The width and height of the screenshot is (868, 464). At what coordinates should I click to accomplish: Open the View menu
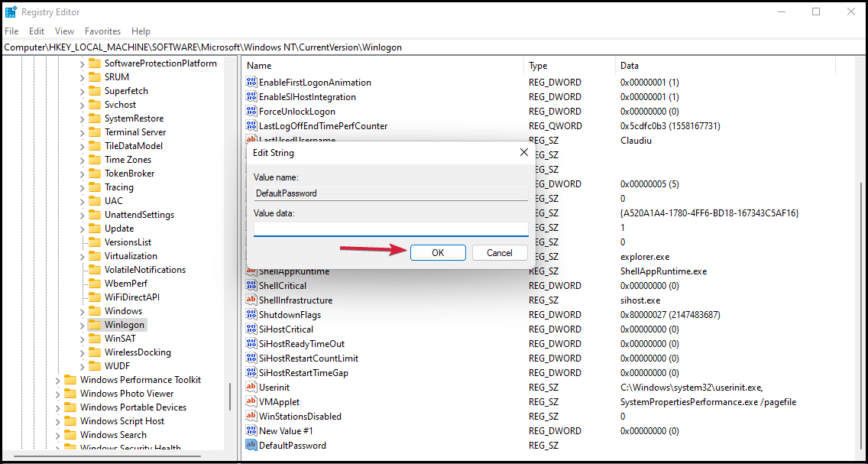pyautogui.click(x=65, y=31)
